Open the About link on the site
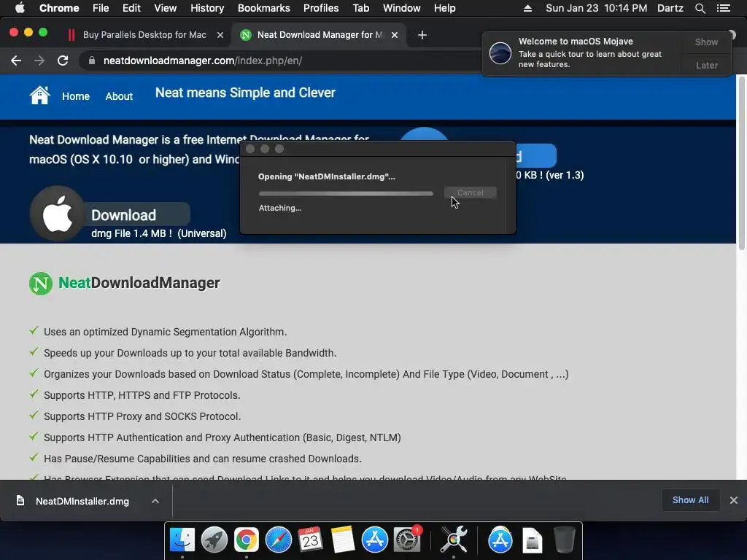Viewport: 747px width, 560px height. click(x=119, y=96)
